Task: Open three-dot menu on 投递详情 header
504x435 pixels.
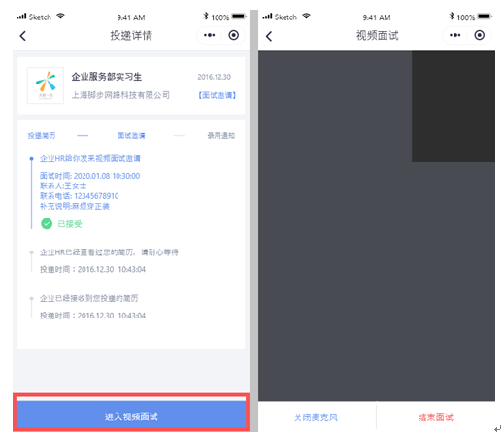Action: point(209,35)
